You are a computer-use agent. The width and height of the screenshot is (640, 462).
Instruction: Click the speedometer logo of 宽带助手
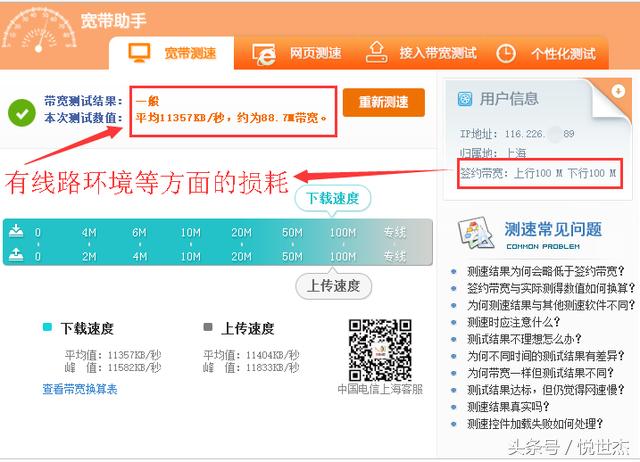39,31
